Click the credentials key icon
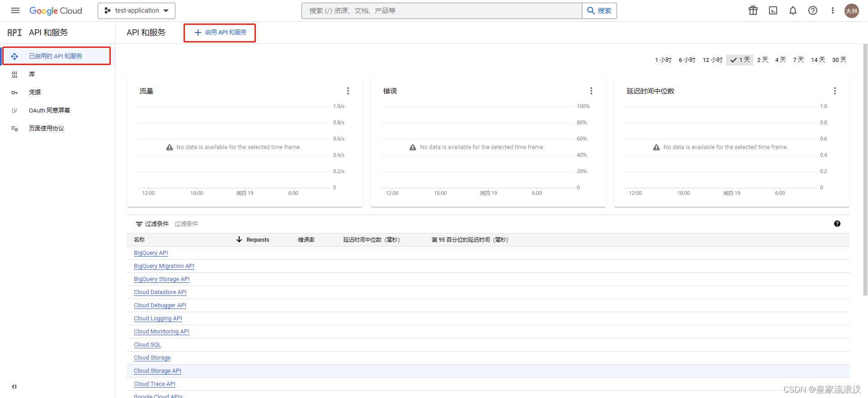The width and height of the screenshot is (868, 398). tap(14, 92)
